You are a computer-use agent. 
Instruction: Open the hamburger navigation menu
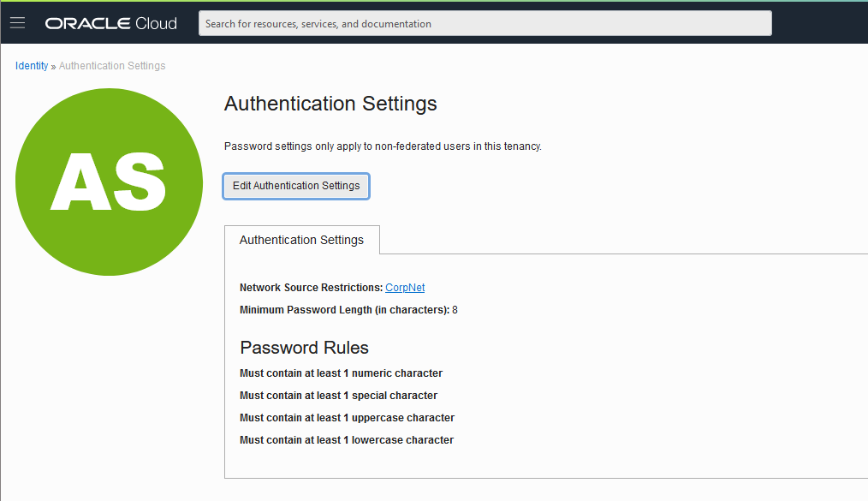18,23
